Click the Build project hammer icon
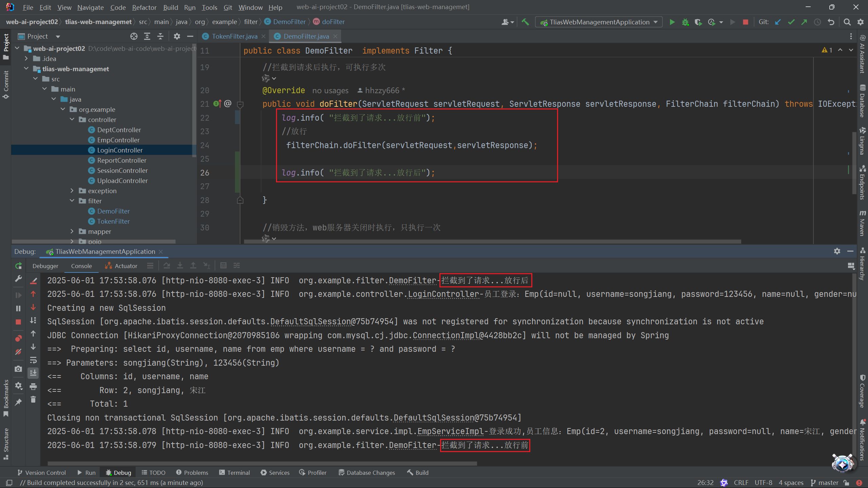The image size is (868, 488). 525,22
